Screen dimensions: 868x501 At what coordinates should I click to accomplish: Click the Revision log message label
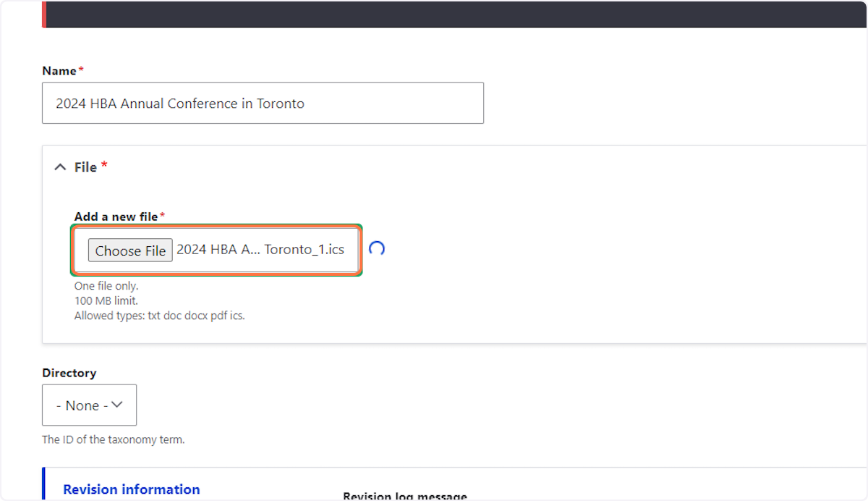pyautogui.click(x=405, y=496)
